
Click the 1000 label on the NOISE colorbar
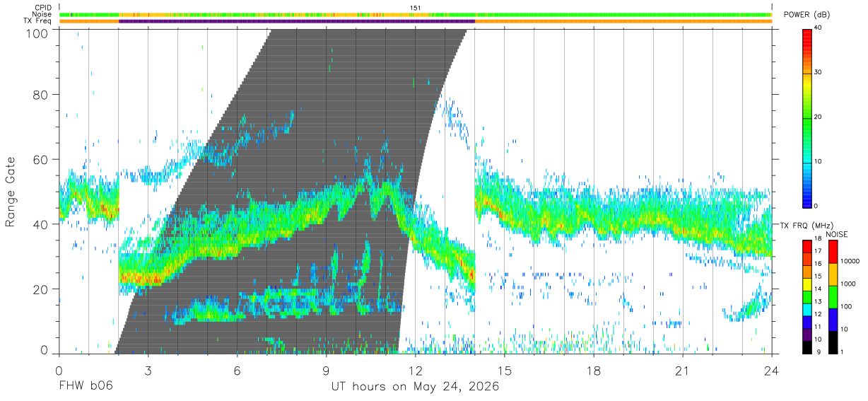pos(848,285)
